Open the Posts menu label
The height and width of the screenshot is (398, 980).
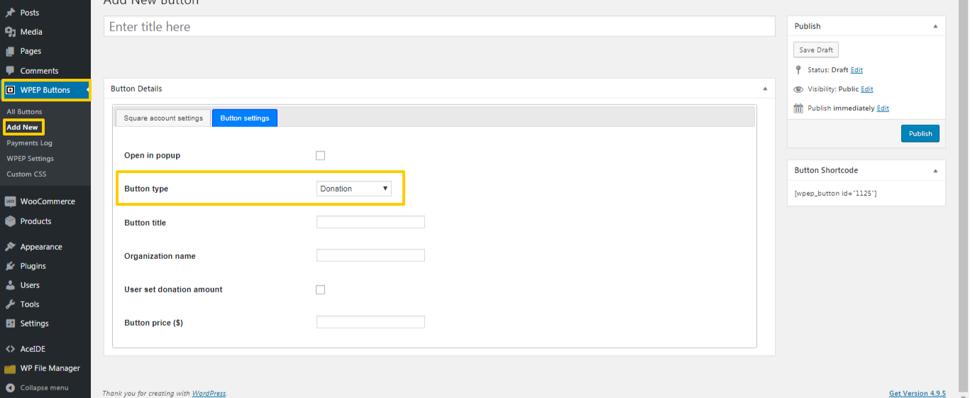30,13
